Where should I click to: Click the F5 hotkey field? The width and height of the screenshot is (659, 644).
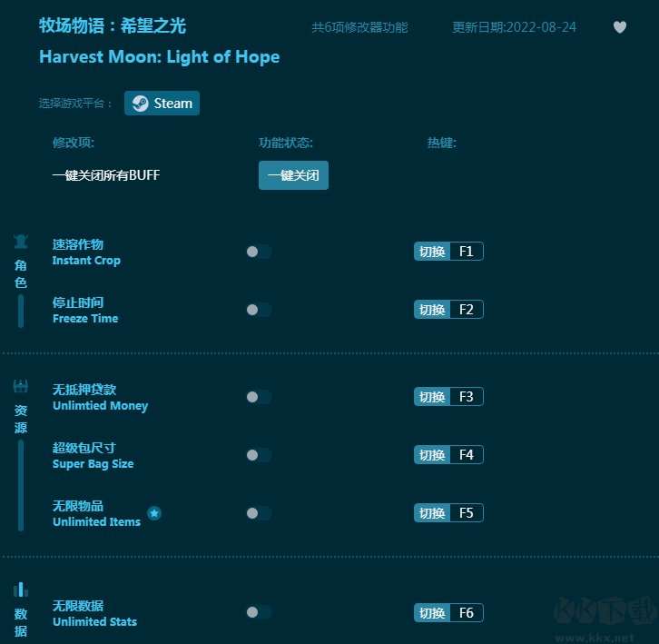[x=467, y=513]
